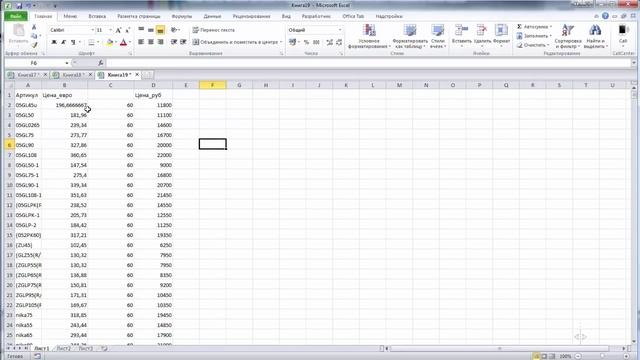Open the Формат cells format menu

click(x=501, y=36)
